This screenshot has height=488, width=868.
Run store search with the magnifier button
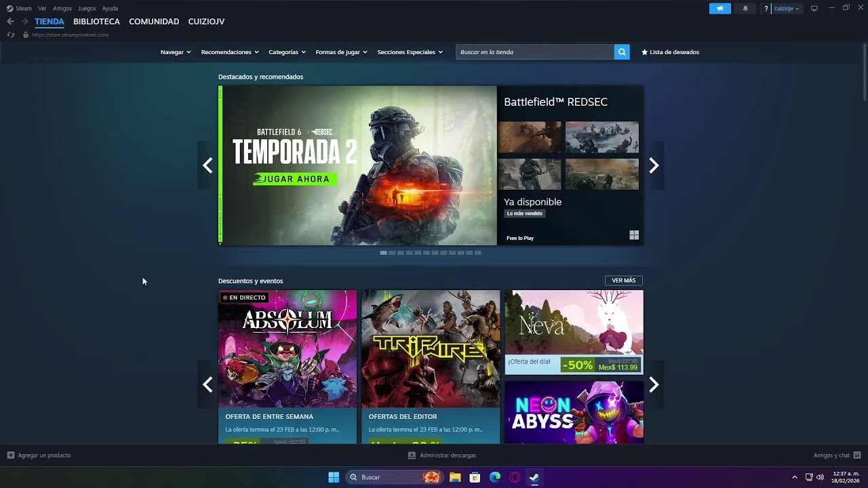[x=622, y=52]
